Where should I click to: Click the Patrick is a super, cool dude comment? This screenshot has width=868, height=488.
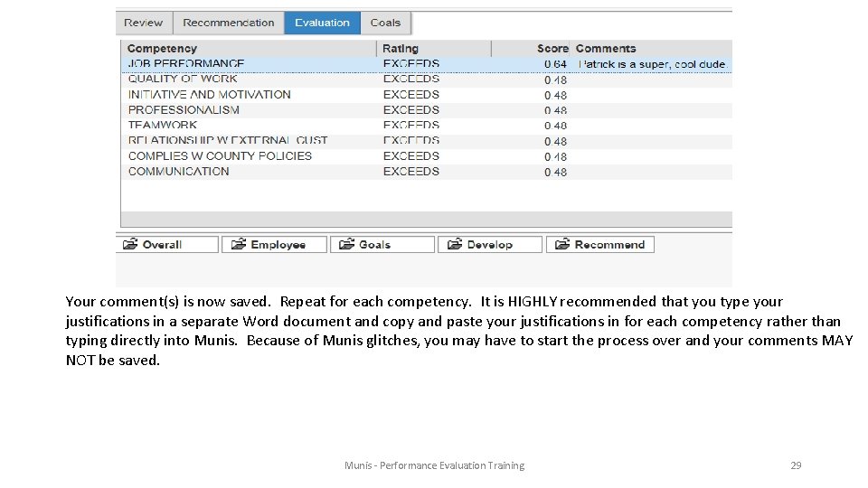[x=653, y=64]
